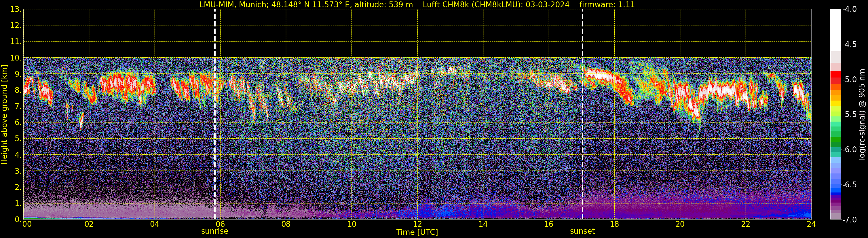Screen dimensions: 868x238
Task: Click the height axis tick label '8.'
Action: click(18, 90)
